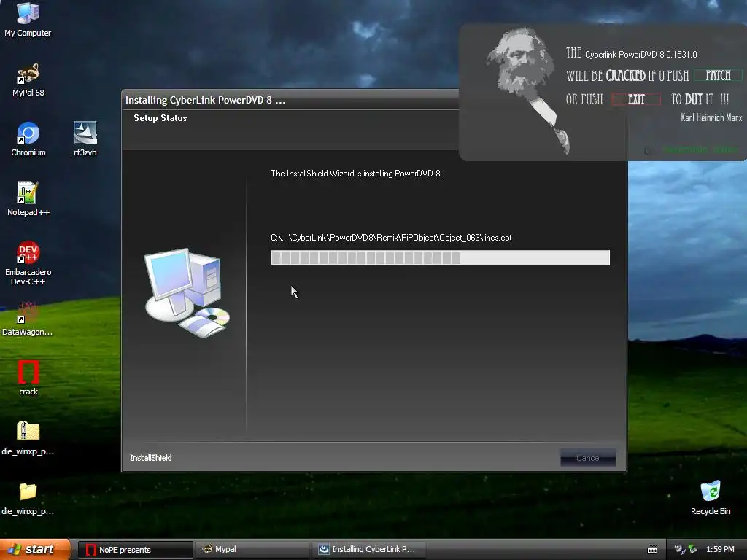747x560 pixels.
Task: Click the Cancel button in installer
Action: tap(589, 458)
